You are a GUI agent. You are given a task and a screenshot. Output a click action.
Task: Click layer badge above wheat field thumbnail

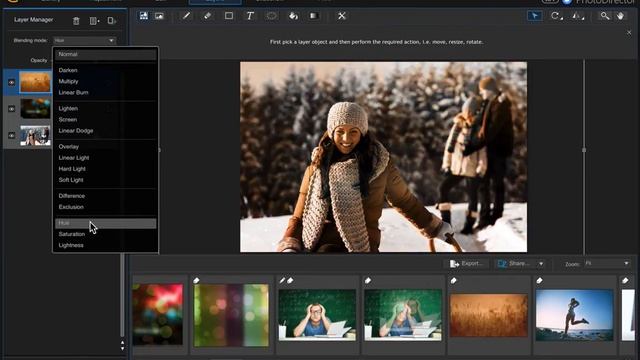(453, 280)
